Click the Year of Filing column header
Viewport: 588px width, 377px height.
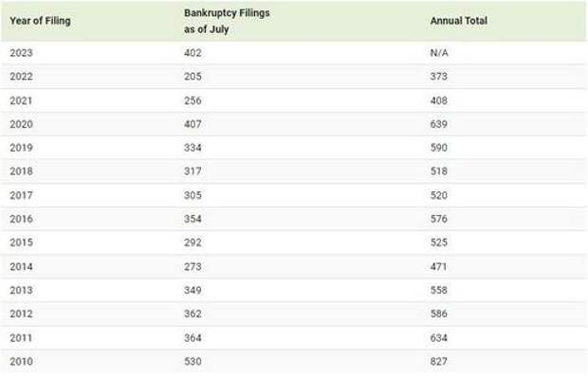coord(40,21)
